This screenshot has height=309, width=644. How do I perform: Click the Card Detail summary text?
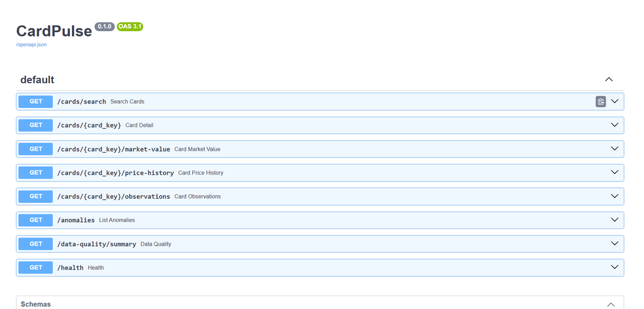tap(139, 125)
